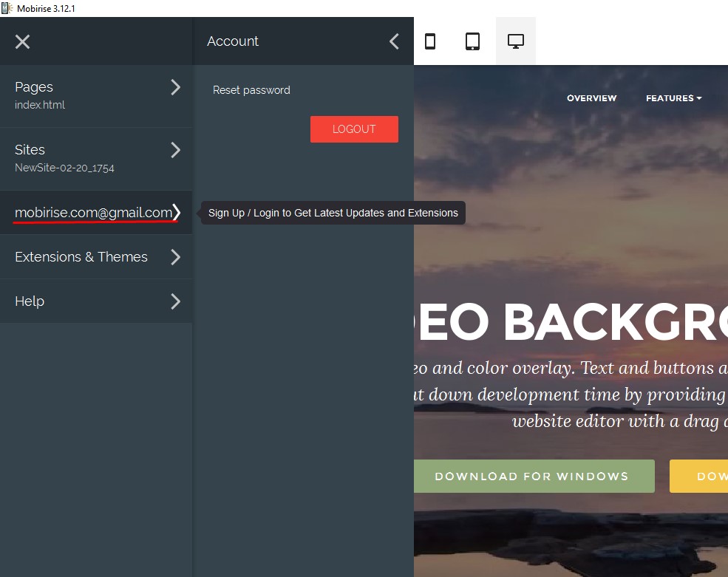Expand Extensions & Themes chevron
Viewport: 728px width, 577px height.
click(x=175, y=257)
